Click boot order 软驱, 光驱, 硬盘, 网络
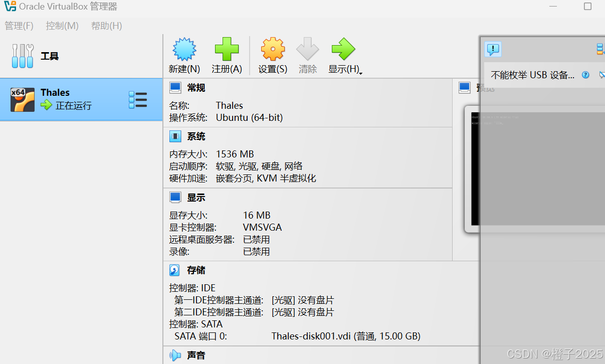This screenshot has height=364, width=605. click(259, 166)
